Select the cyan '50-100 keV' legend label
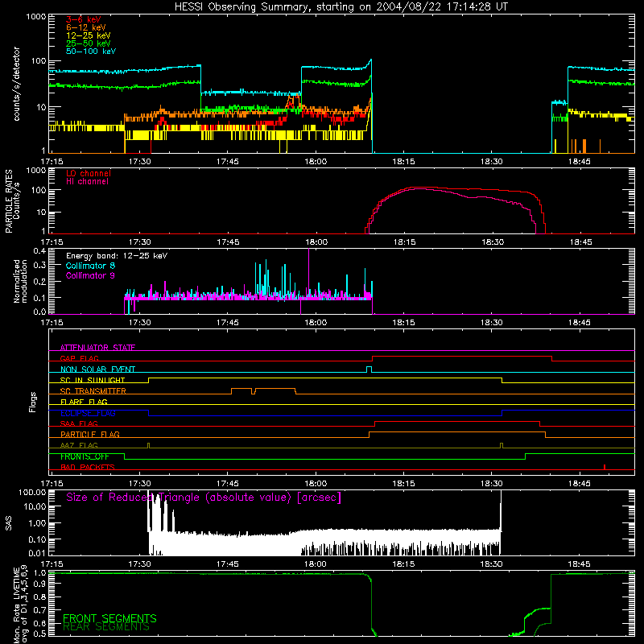Image resolution: width=644 pixels, height=644 pixels. pyautogui.click(x=91, y=52)
